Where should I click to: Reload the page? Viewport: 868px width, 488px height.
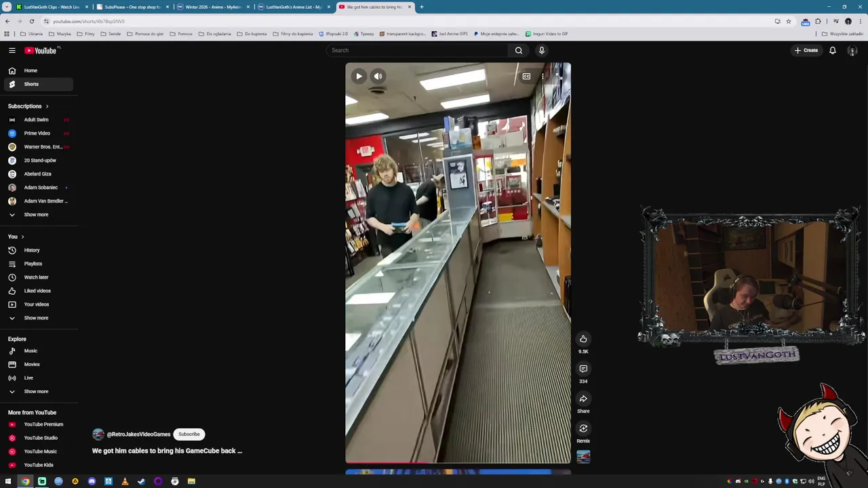(x=31, y=21)
